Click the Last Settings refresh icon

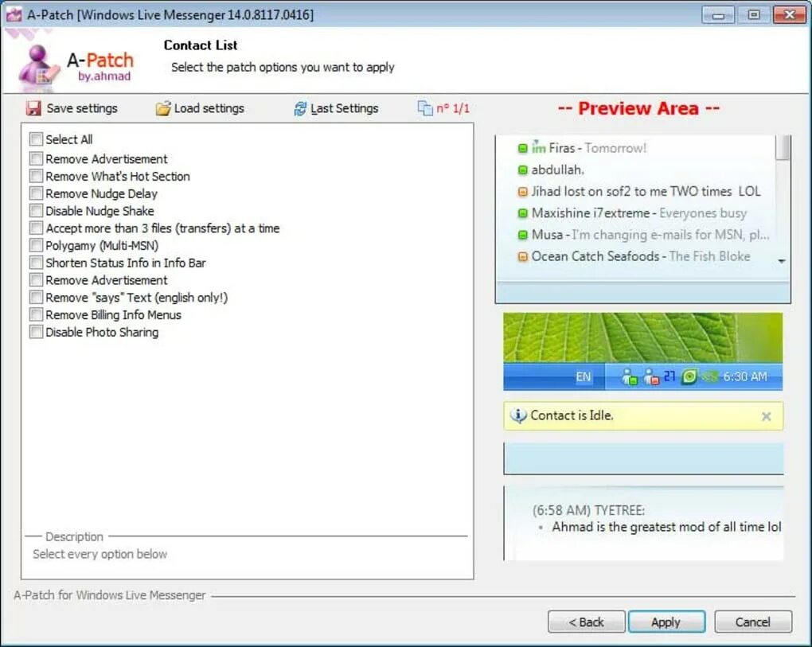(300, 108)
